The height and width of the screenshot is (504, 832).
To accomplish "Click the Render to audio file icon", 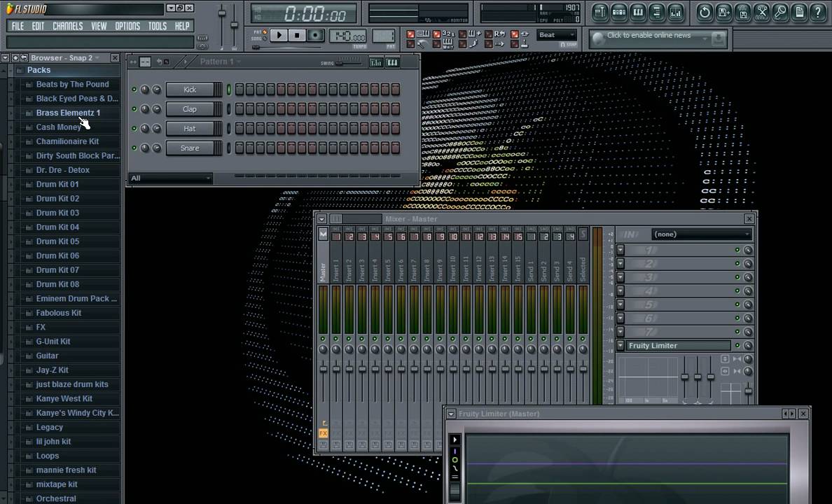I will click(x=743, y=12).
